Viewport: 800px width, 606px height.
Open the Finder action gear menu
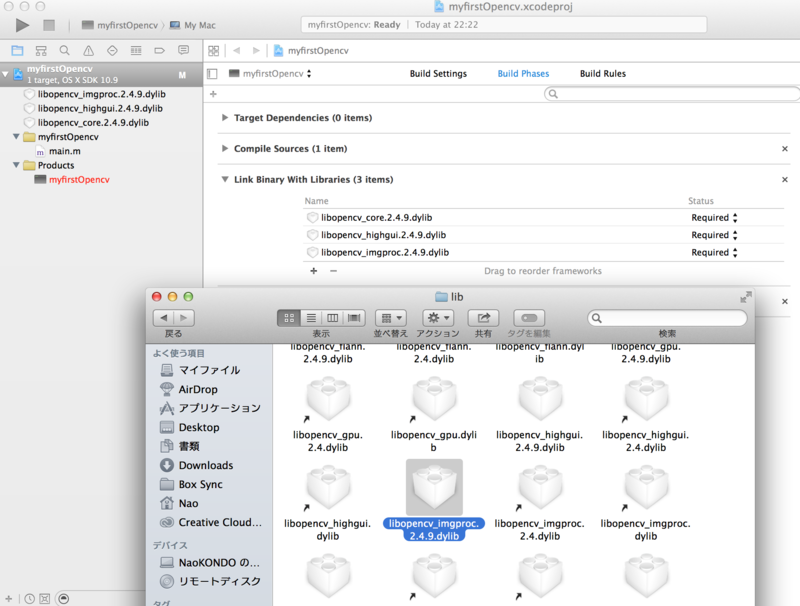tap(438, 318)
